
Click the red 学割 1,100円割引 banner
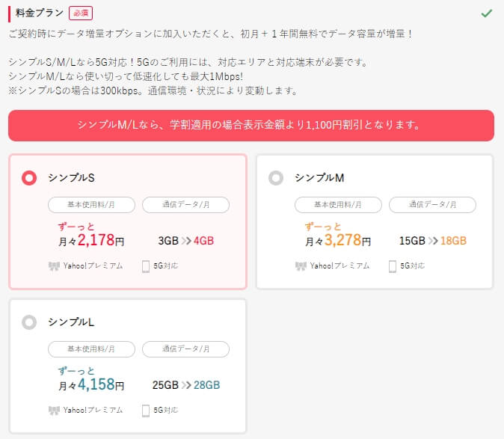pos(251,126)
